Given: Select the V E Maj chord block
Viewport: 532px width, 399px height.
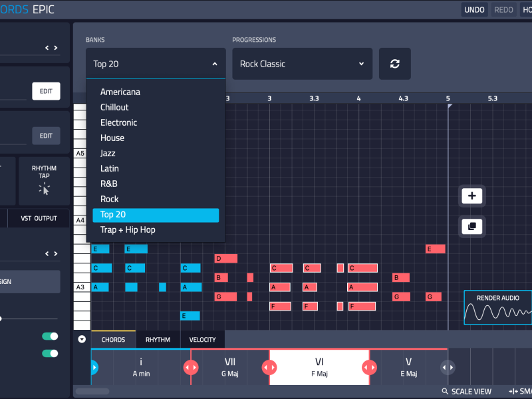Looking at the screenshot, I should (408, 367).
